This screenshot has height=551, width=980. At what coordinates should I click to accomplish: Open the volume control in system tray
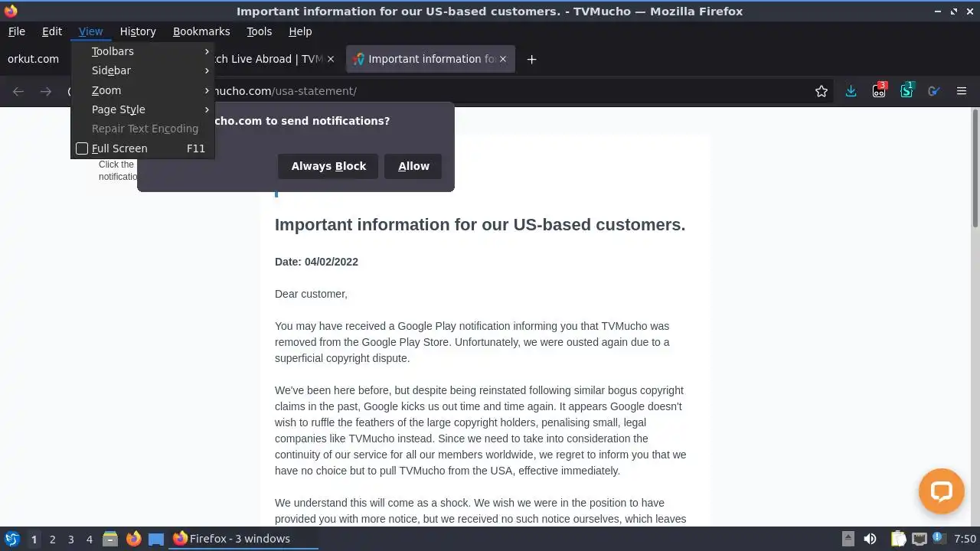point(870,539)
